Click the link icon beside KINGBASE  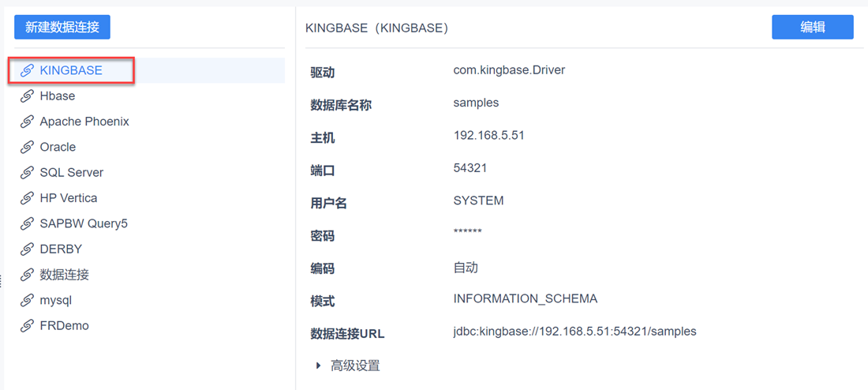coord(27,71)
